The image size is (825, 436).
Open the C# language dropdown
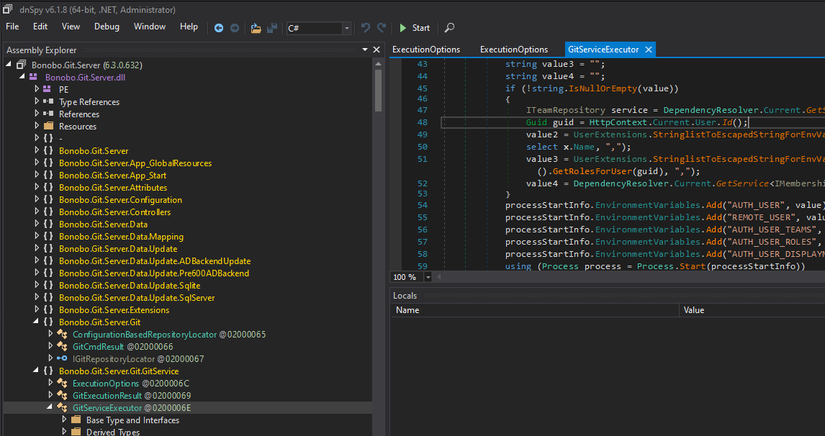tap(347, 28)
